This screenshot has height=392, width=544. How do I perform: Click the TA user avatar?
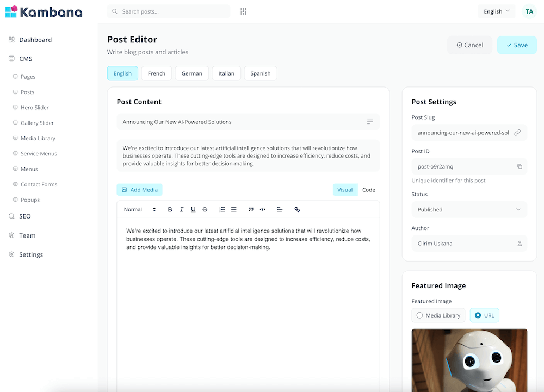click(529, 11)
